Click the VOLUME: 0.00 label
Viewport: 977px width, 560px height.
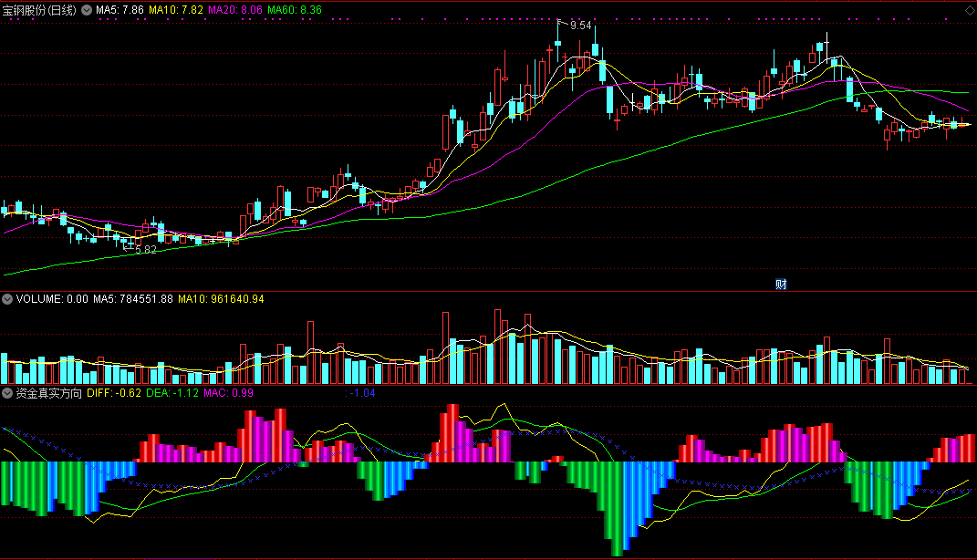point(52,299)
